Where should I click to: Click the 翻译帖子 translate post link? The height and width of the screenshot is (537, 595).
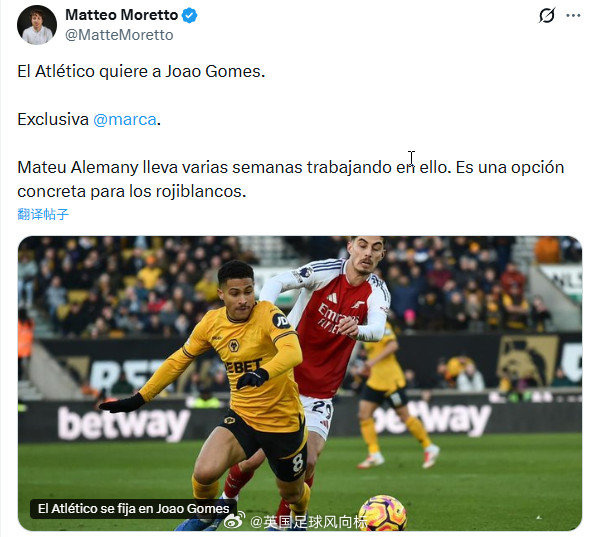[43, 214]
